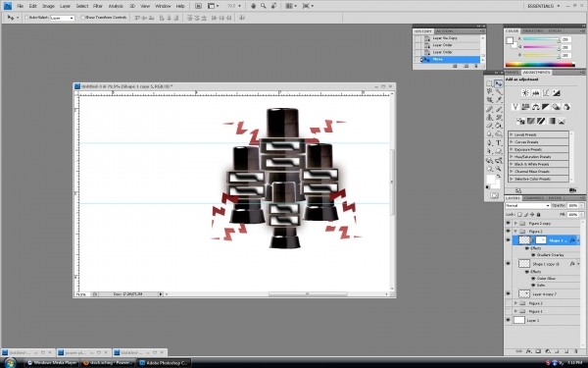Screen dimensions: 588x368
Task: Switch to the Actions tab
Action: coord(444,31)
